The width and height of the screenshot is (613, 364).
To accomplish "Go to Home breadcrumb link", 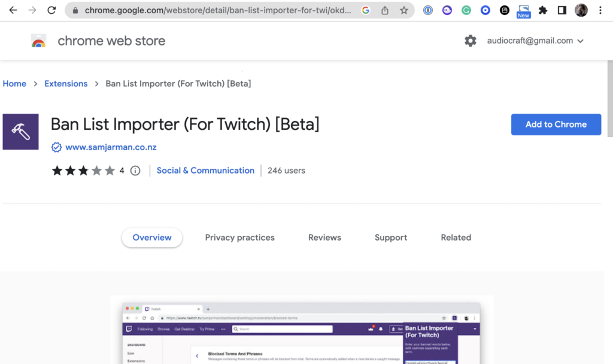I will pos(14,84).
